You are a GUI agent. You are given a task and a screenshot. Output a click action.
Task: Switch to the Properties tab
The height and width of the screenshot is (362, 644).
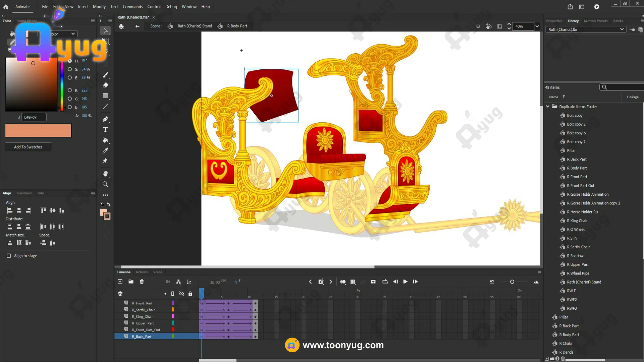(554, 21)
